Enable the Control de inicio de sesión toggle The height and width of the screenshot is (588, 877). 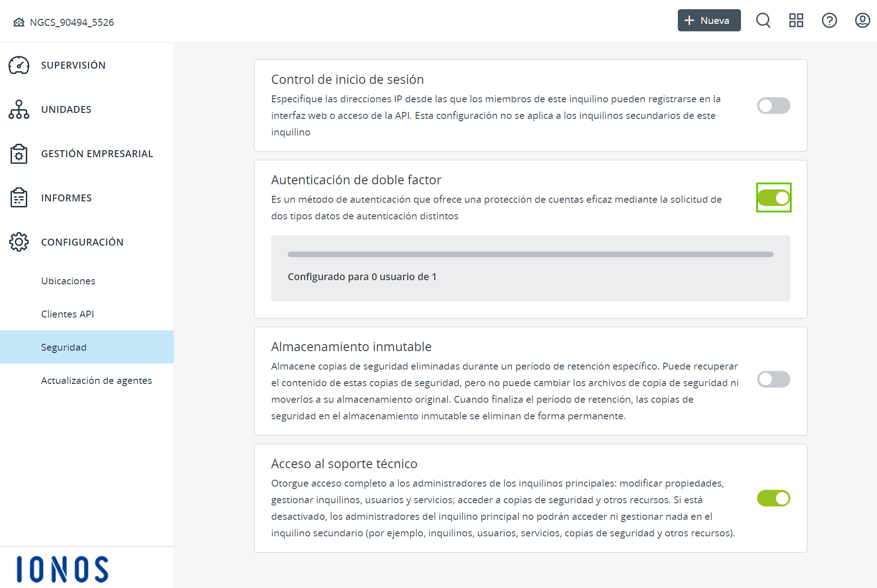coord(774,106)
